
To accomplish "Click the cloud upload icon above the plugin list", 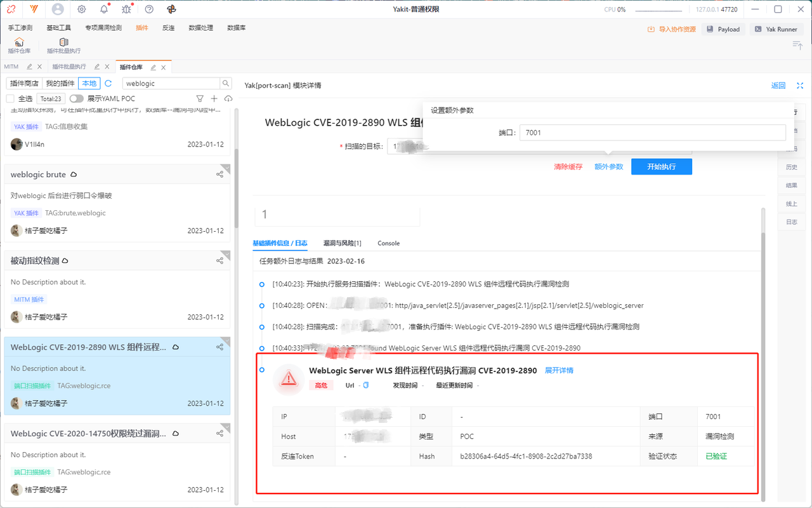I will coord(228,98).
